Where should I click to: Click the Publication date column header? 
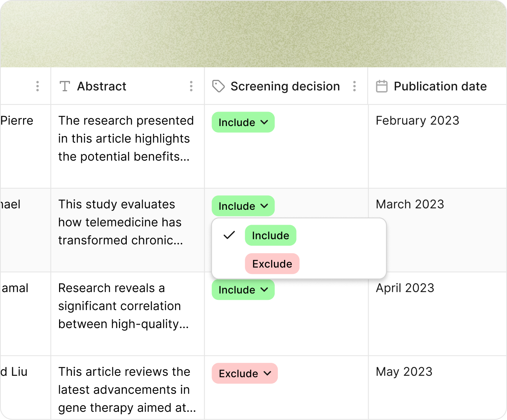tap(440, 86)
